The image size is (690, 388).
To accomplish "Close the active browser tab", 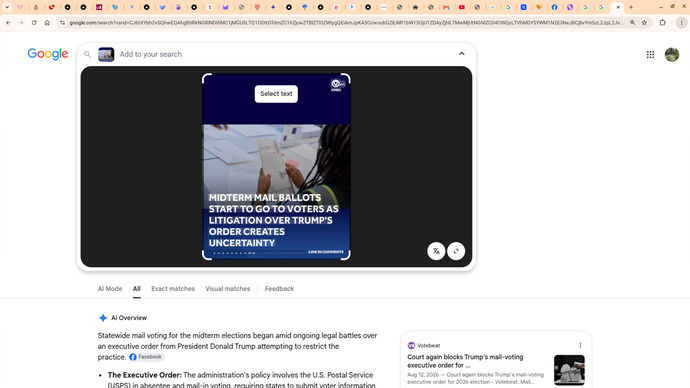I will pyautogui.click(x=618, y=7).
